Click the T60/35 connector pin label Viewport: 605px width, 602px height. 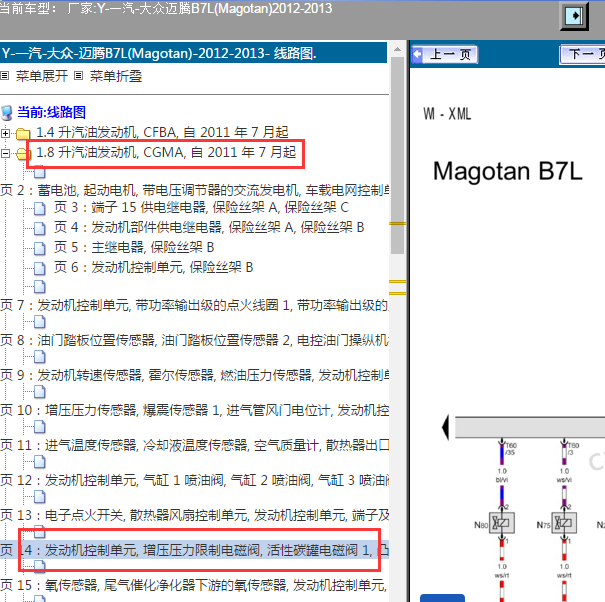(x=511, y=449)
